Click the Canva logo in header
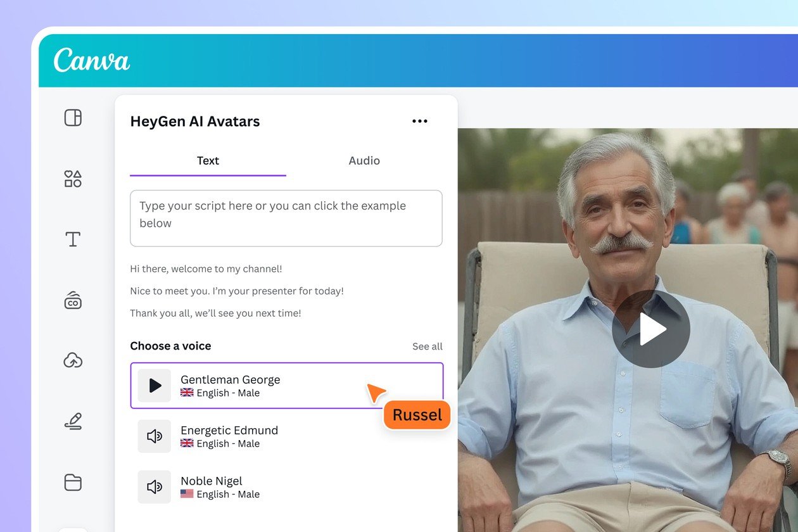Screen dimensions: 798x532 pyautogui.click(x=92, y=61)
